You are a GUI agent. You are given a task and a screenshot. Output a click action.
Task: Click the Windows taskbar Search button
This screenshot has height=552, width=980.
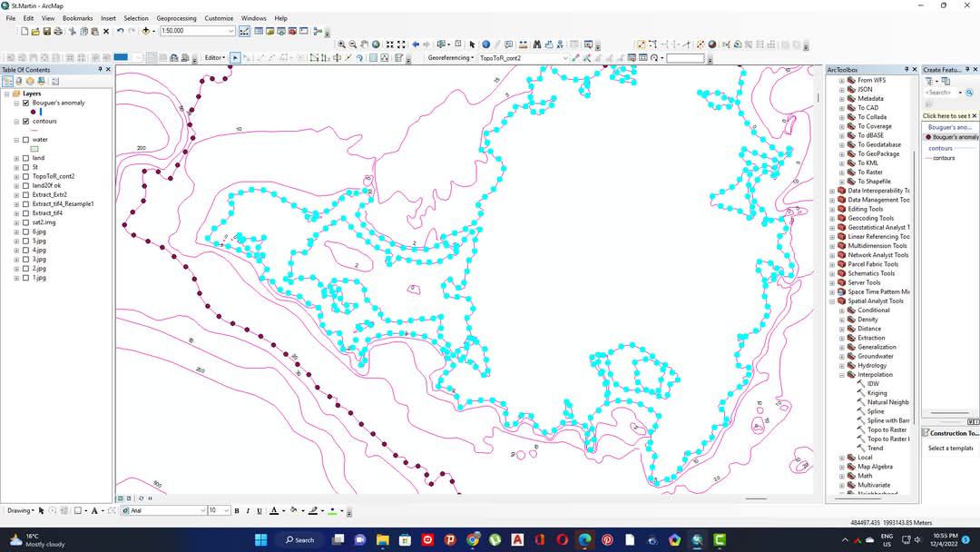pyautogui.click(x=300, y=539)
